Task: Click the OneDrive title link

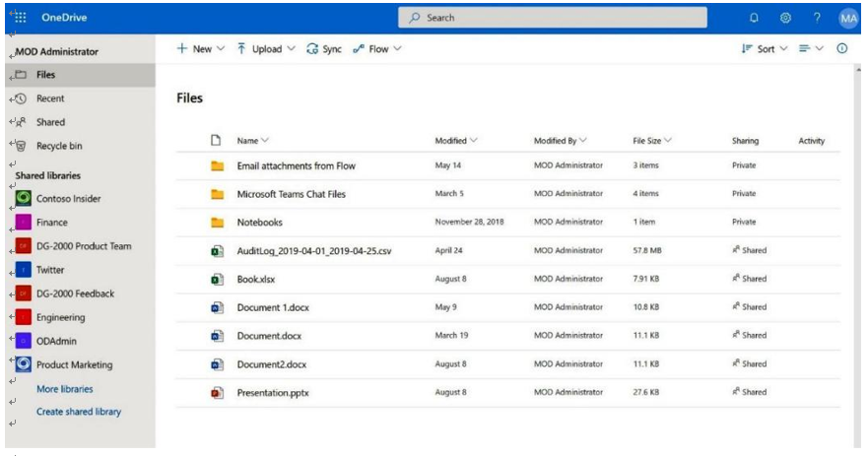Action: pos(64,17)
